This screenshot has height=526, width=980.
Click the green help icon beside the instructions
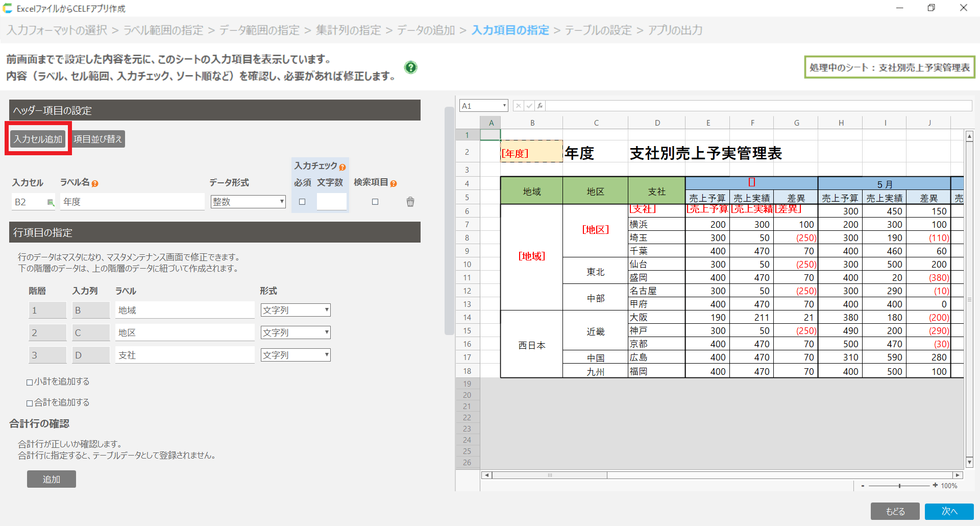(x=410, y=67)
